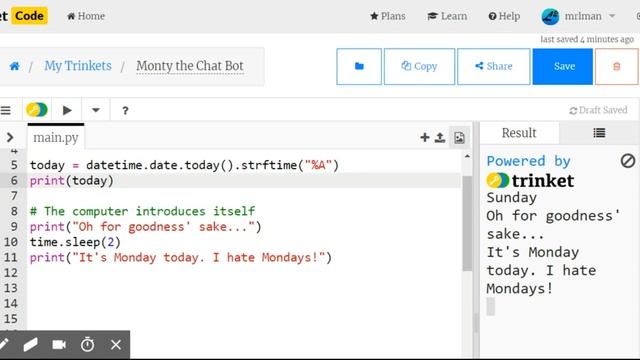Screen dimensions: 640x360
Task: Click the editor scrollbar up arrow
Action: (x=467, y=156)
